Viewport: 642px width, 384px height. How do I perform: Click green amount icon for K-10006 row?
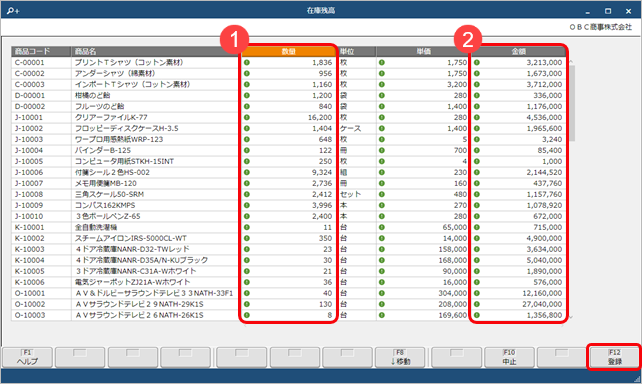point(477,282)
